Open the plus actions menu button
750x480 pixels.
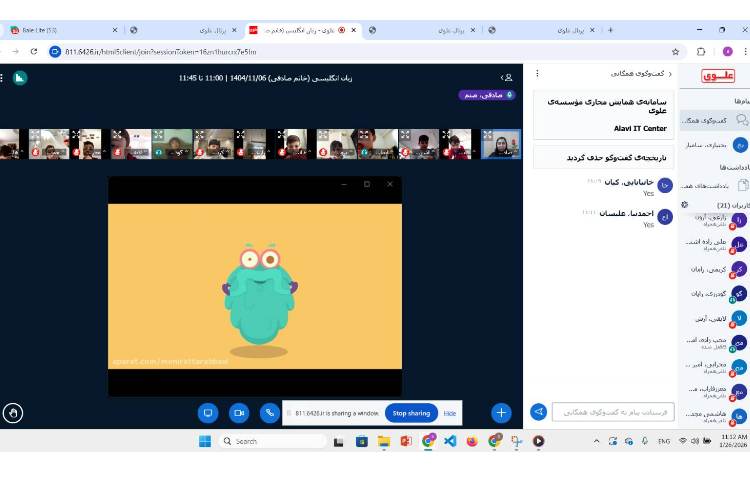coord(501,413)
